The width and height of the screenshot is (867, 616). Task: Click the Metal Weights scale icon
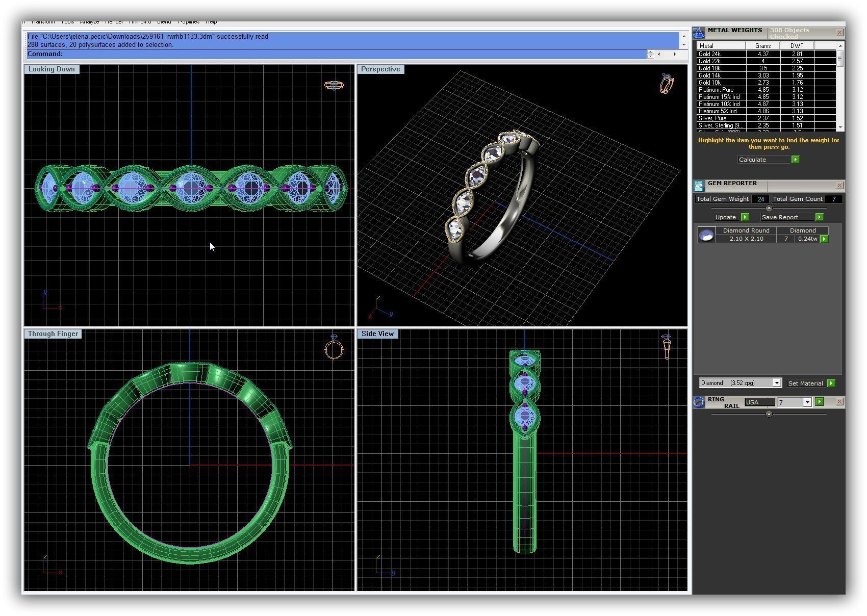[698, 33]
